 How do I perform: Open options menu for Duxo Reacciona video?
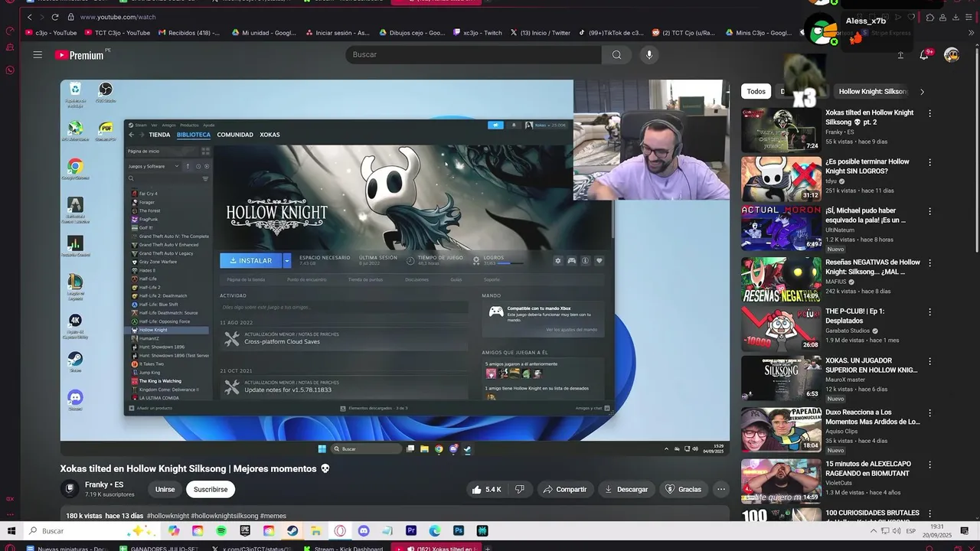coord(930,412)
